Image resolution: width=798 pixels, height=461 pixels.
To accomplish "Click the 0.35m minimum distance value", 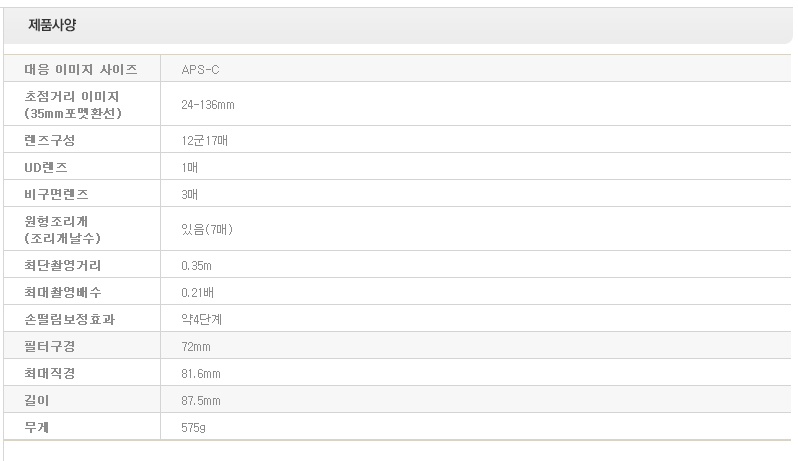I will click(197, 266).
